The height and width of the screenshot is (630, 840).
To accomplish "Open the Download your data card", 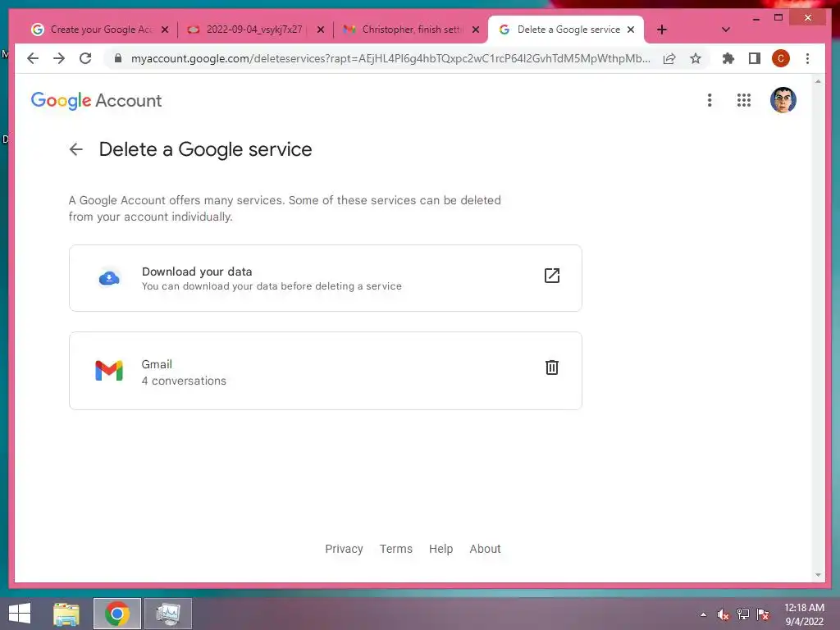I will pos(325,278).
